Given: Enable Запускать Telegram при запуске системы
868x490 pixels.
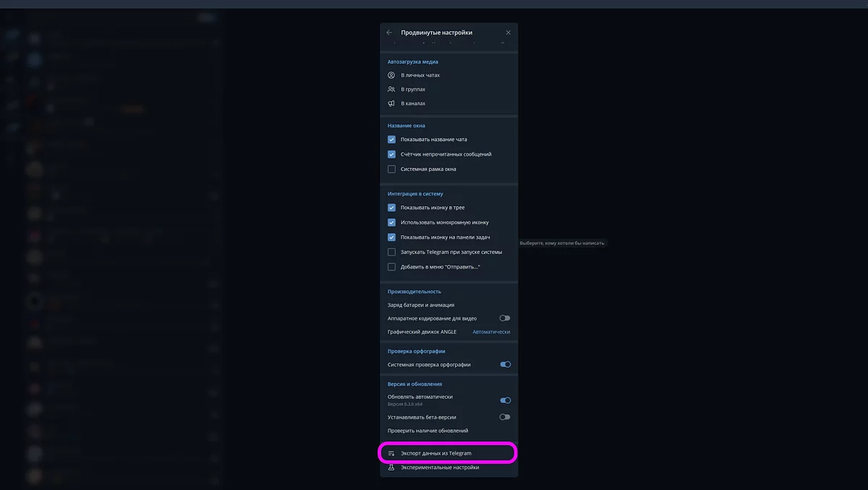Looking at the screenshot, I should (391, 251).
